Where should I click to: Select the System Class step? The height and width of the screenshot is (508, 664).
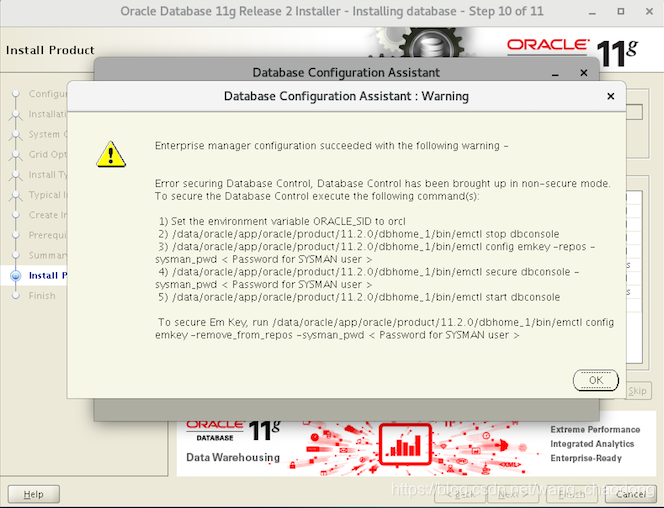click(47, 134)
